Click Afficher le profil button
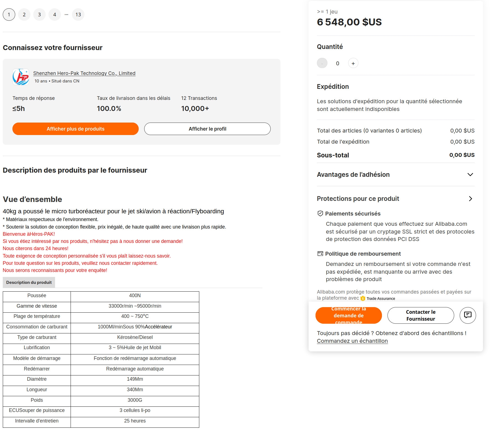The width and height of the screenshot is (504, 433). pos(207,129)
